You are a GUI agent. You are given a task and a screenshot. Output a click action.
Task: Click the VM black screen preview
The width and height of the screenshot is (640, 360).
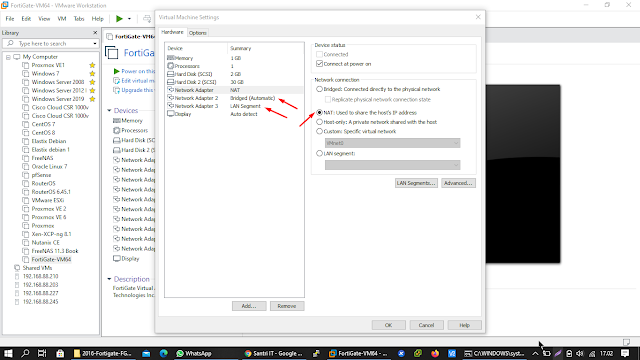pyautogui.click(x=523, y=174)
